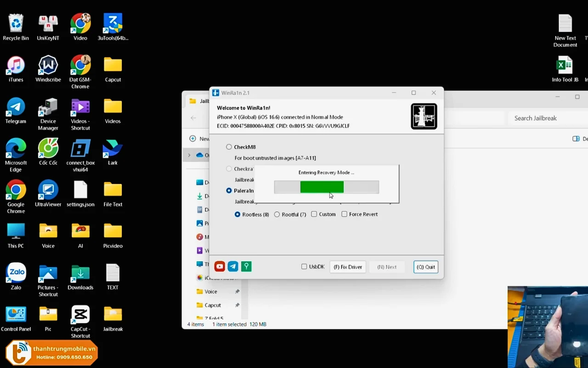Open Microsoft Edge from the desktop
Image resolution: width=588 pixels, height=368 pixels.
pos(16,155)
